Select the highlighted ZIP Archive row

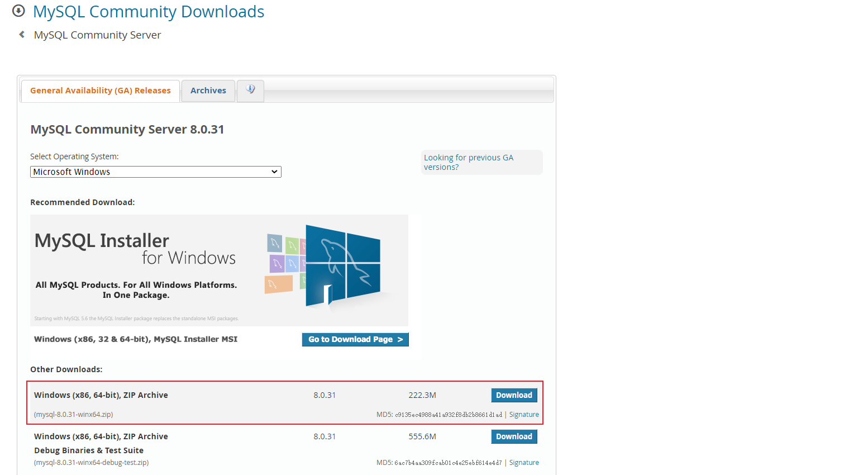pos(285,402)
